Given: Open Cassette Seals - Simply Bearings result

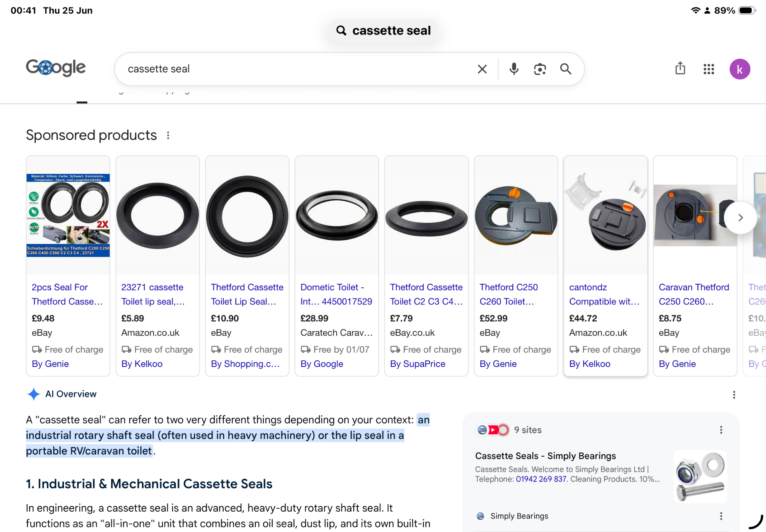Looking at the screenshot, I should pos(545,456).
